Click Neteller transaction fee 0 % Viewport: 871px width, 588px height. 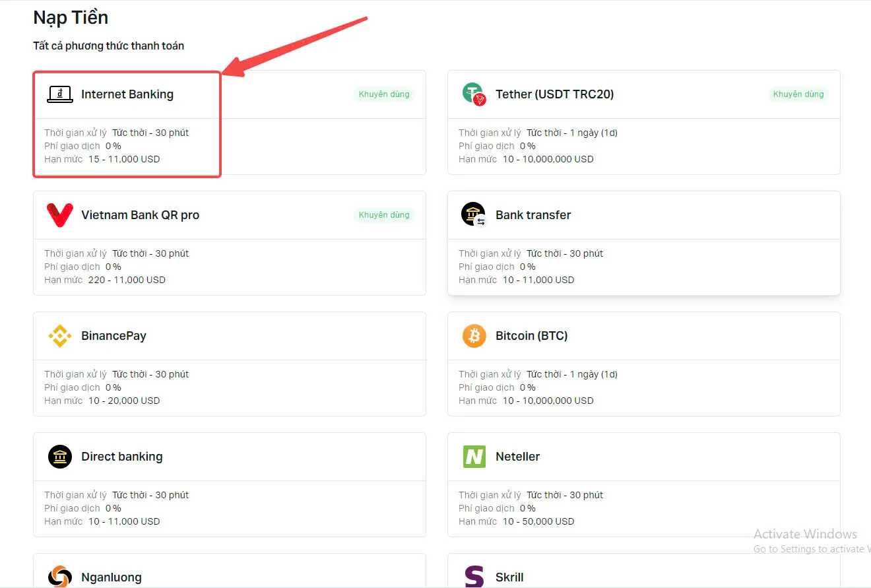(x=528, y=508)
